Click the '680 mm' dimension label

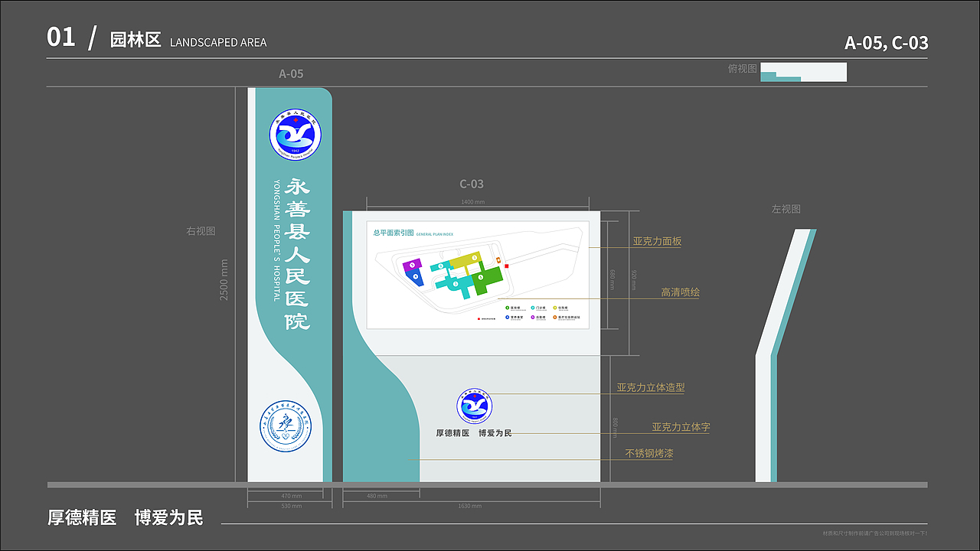coord(612,279)
